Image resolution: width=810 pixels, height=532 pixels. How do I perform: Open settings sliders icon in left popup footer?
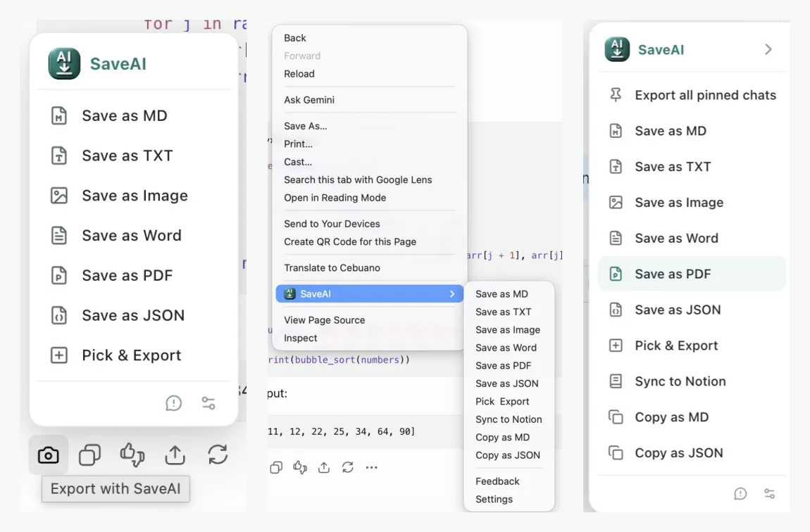[x=208, y=403]
